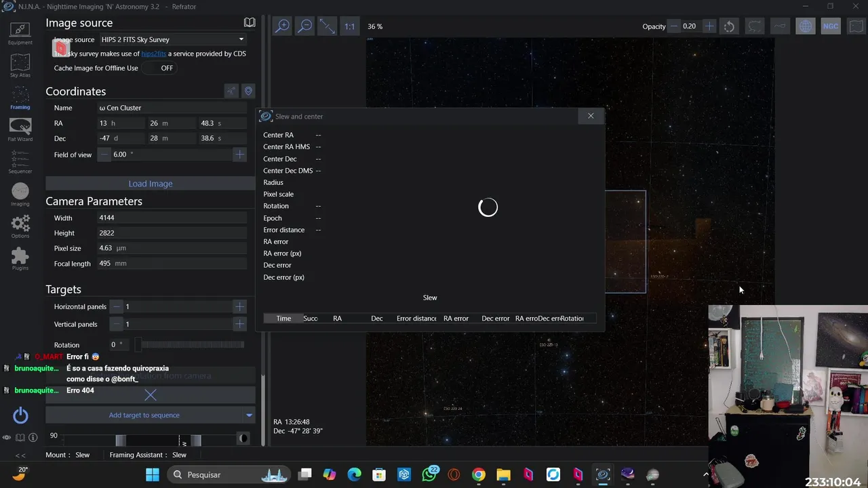Click the location pin icon in Coordinates

point(248,91)
